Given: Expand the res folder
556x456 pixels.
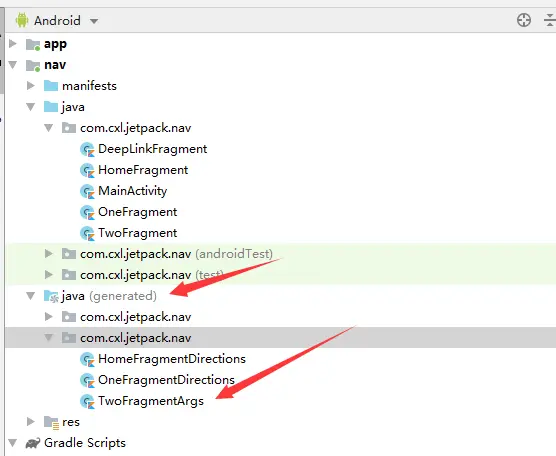Looking at the screenshot, I should [x=31, y=422].
